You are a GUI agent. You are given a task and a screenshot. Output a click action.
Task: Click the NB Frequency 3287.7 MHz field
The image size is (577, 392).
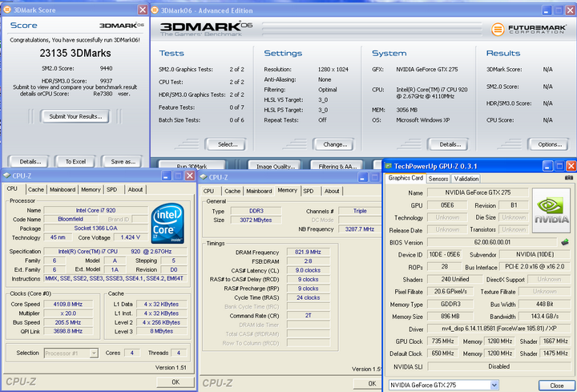(x=360, y=229)
